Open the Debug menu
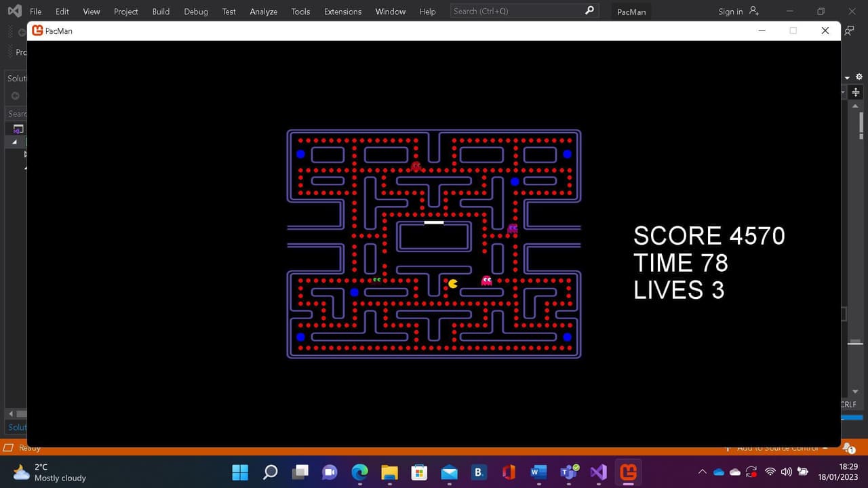Image resolution: width=868 pixels, height=488 pixels. 196,12
